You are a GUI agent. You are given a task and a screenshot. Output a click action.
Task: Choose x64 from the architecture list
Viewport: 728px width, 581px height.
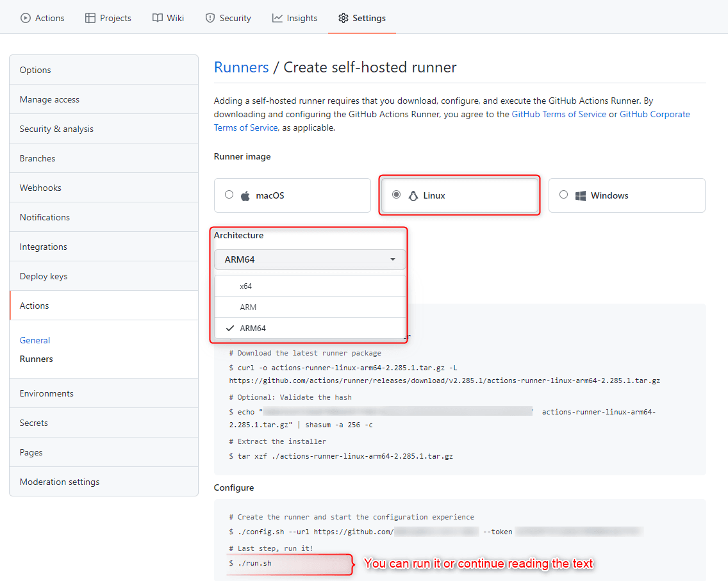tap(310, 286)
